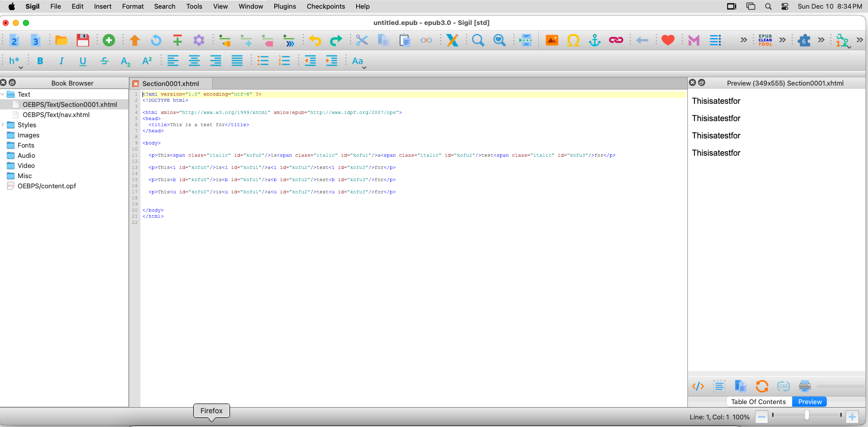Create new EPUB2 book icon

(14, 40)
